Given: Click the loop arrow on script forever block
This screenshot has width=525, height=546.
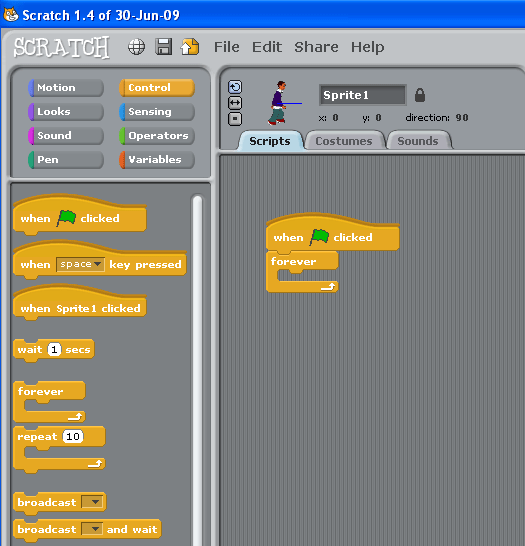Looking at the screenshot, I should (328, 287).
